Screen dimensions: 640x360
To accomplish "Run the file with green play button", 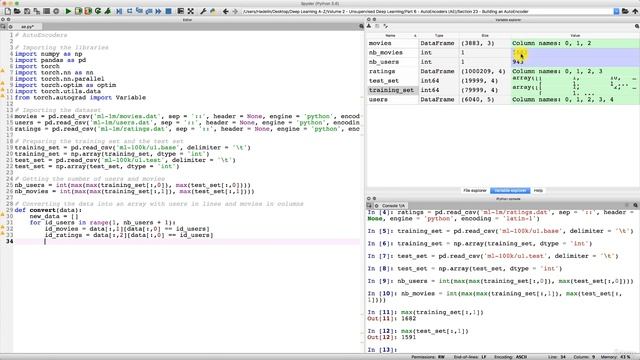I will [x=68, y=11].
